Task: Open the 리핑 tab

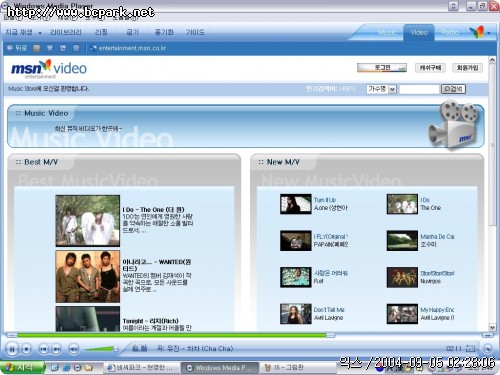Action: click(x=101, y=32)
